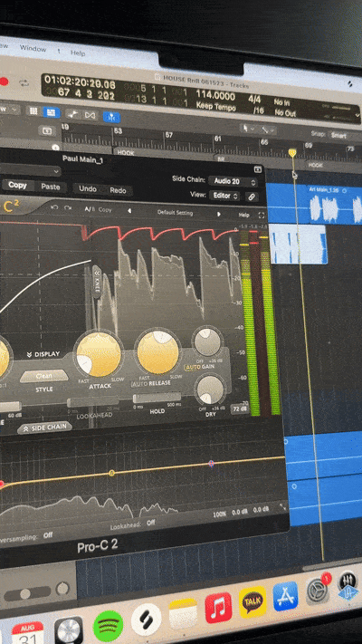Screen dimensions: 362x644
Task: Click the timecode position display
Action: coord(80,82)
